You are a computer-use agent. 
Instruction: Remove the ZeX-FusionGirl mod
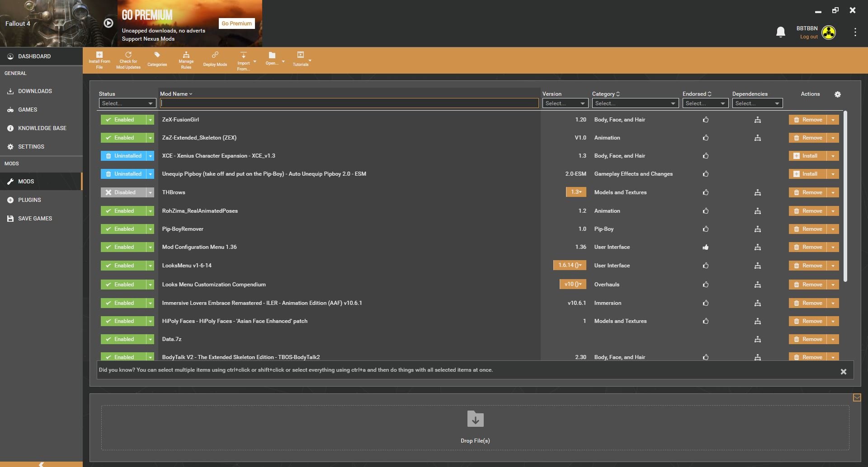[808, 120]
